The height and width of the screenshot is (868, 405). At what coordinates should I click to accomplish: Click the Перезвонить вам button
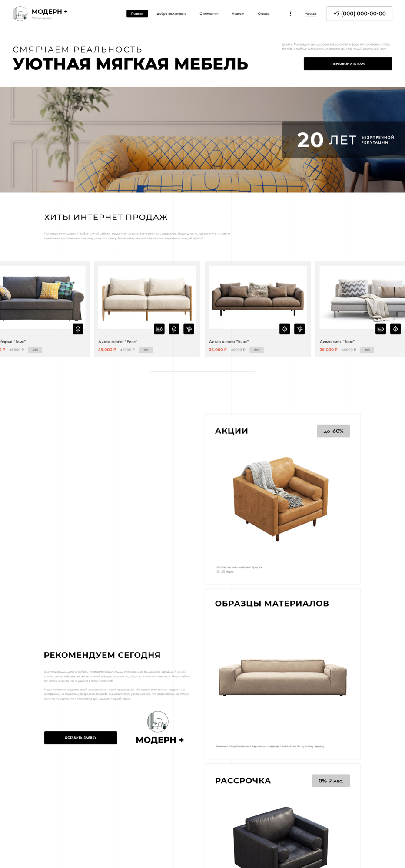(348, 64)
